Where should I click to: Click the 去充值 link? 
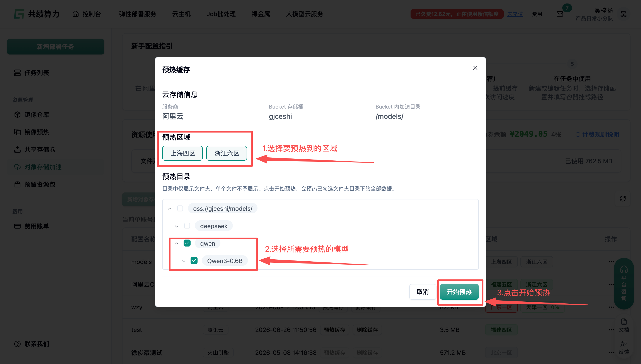coord(515,14)
